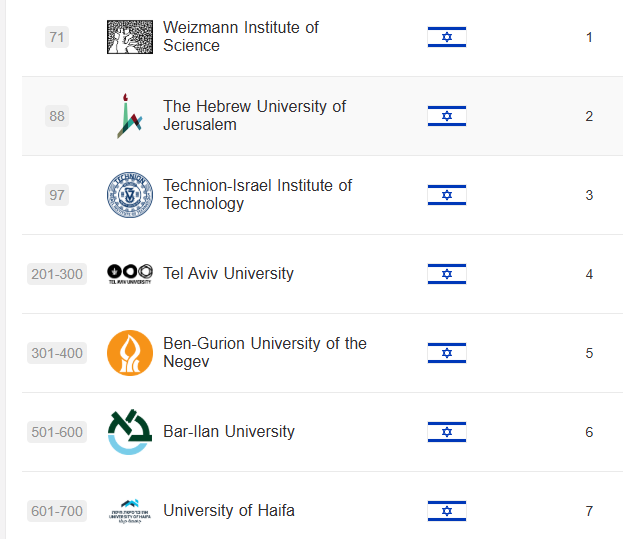Click the Technion-Israel Institute of Technology seal
Viewport: 623px width, 539px height.
[x=130, y=195]
